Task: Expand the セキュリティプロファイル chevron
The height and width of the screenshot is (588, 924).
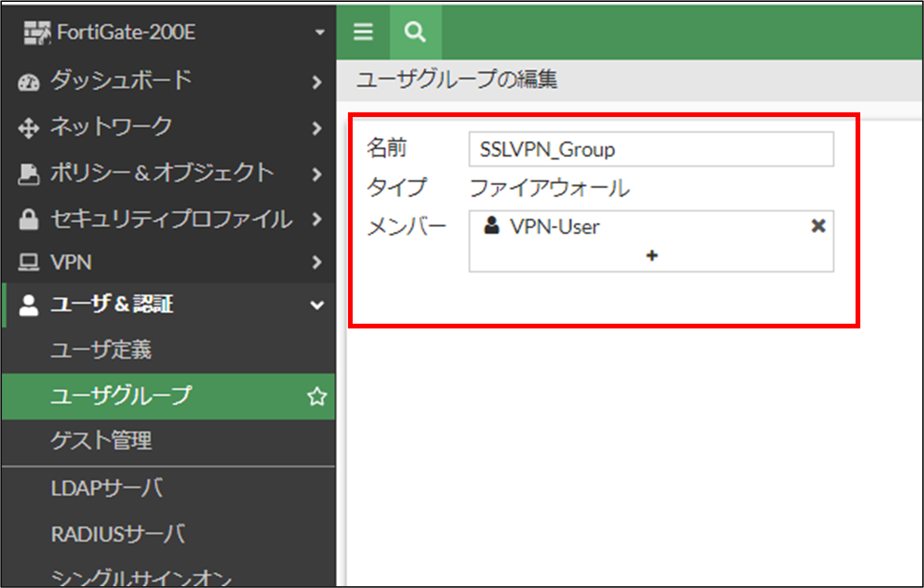Action: [x=317, y=219]
